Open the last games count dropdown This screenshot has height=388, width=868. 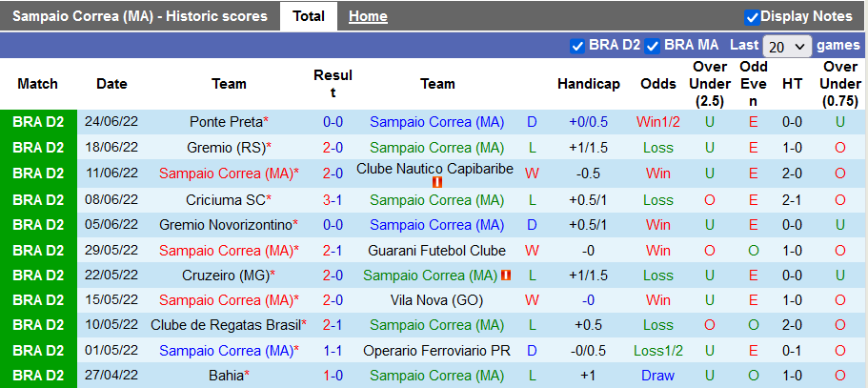click(x=787, y=46)
